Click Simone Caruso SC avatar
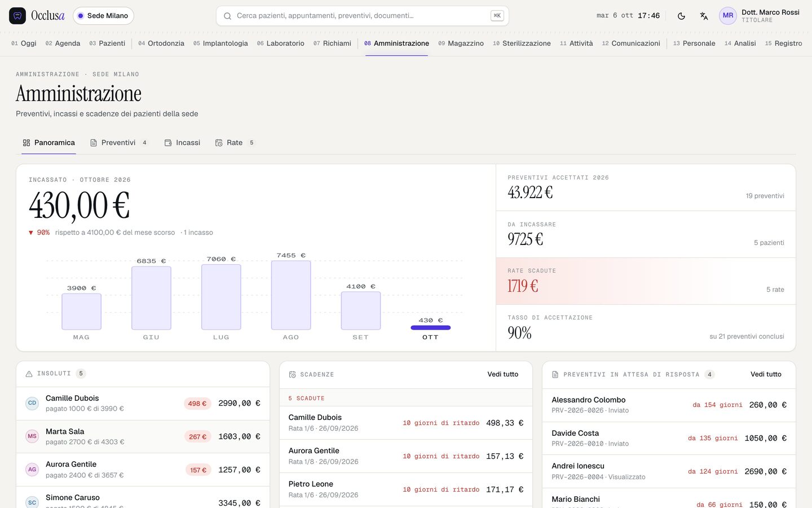The height and width of the screenshot is (508, 812). click(32, 502)
